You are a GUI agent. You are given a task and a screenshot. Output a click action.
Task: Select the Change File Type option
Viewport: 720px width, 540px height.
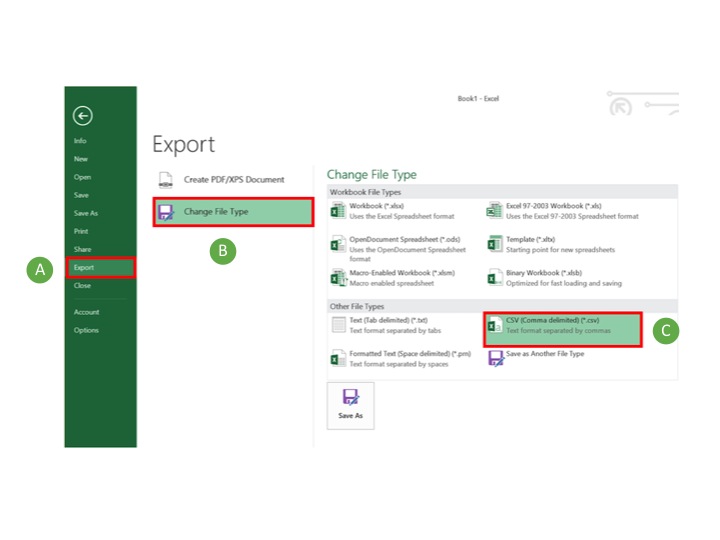pos(233,212)
